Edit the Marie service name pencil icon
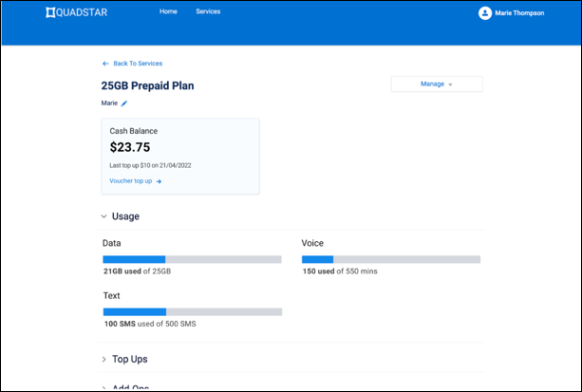 point(124,103)
